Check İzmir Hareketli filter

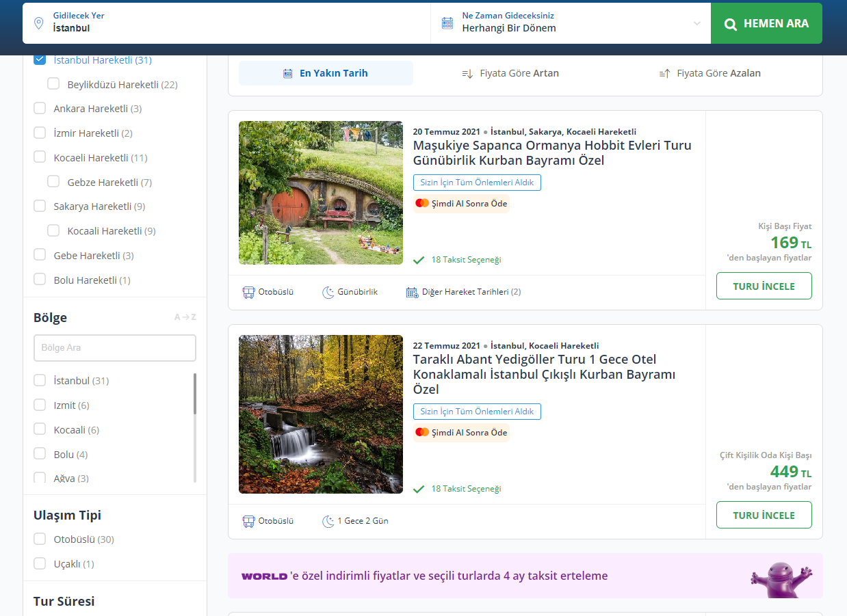(x=40, y=133)
